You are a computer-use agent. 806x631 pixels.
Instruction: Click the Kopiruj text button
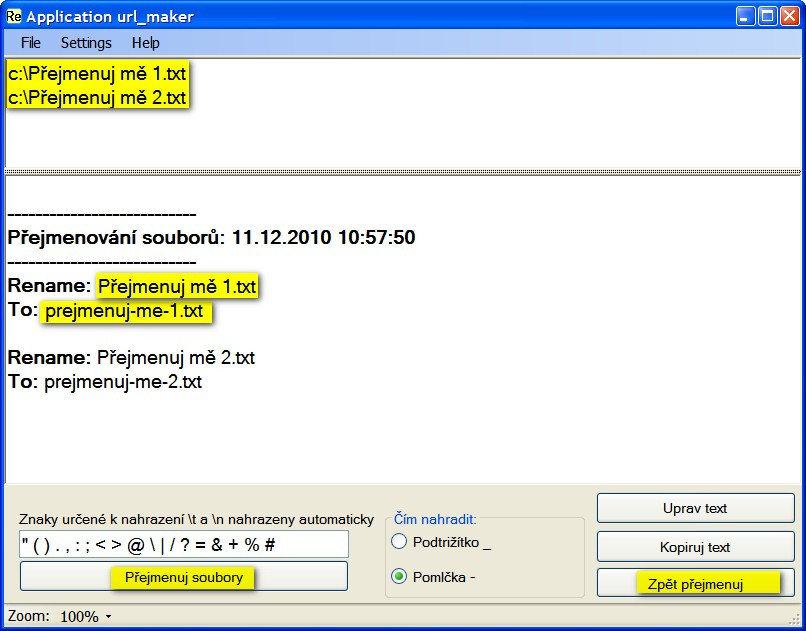(695, 547)
